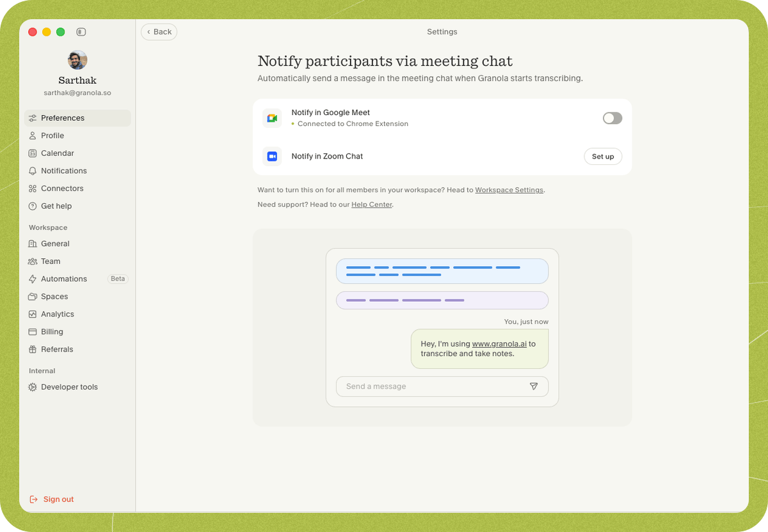Open Get help in the sidebar

coord(77,206)
